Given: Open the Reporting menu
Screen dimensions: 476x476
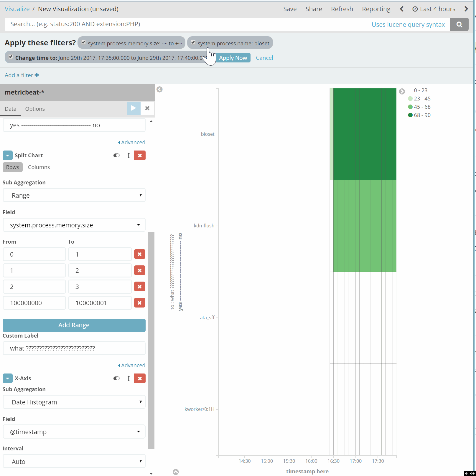Looking at the screenshot, I should [x=376, y=9].
